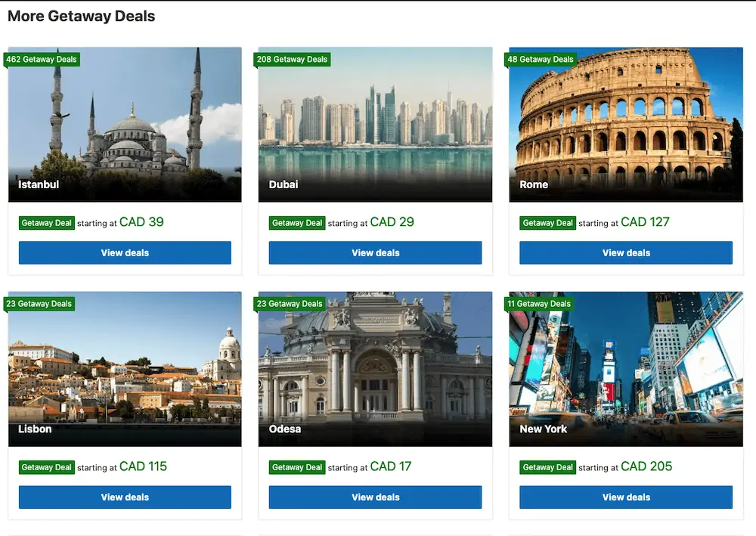This screenshot has width=756, height=536.
Task: Open the Dubai skyline photo
Action: 375,124
